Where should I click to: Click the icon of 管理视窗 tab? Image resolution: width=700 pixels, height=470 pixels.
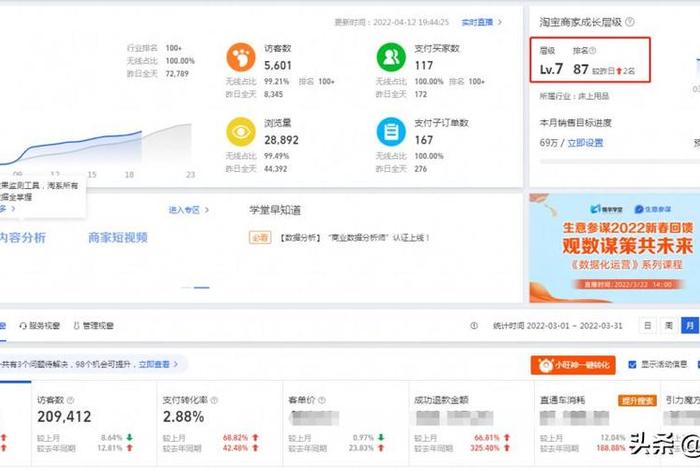tap(76, 326)
